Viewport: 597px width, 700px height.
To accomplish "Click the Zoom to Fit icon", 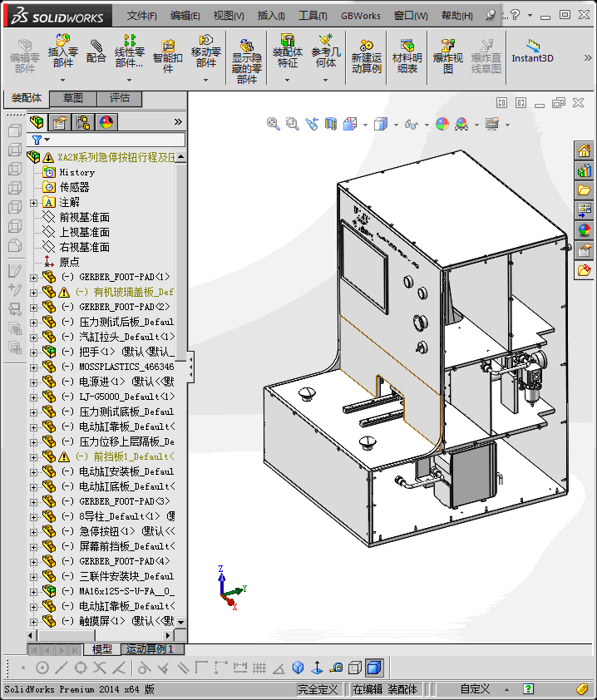I will point(273,124).
